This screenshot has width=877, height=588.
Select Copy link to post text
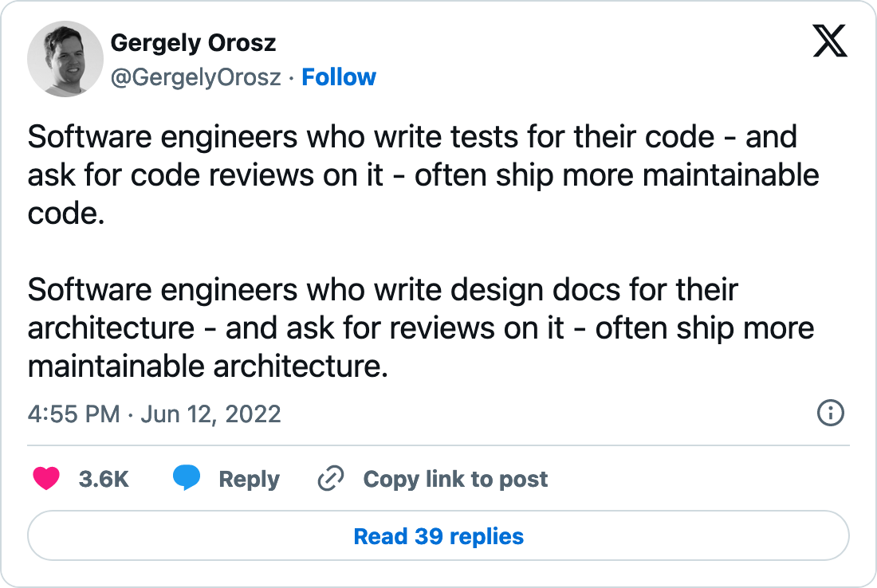455,479
